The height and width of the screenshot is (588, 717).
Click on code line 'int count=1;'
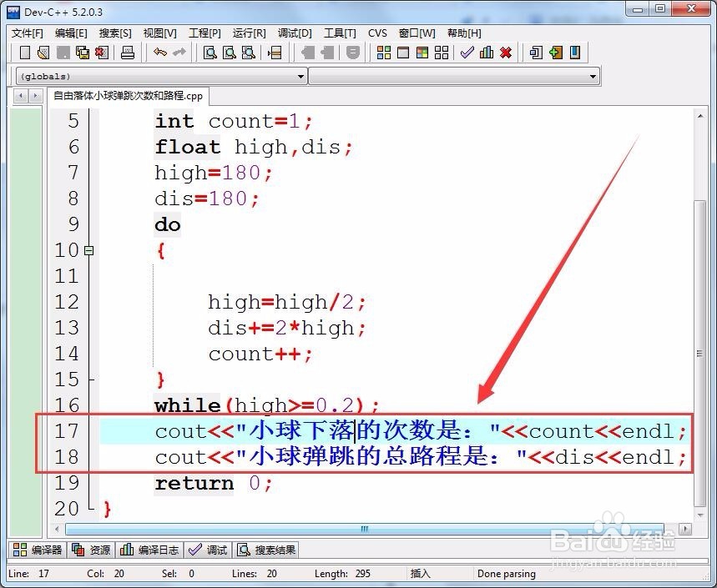(x=234, y=121)
